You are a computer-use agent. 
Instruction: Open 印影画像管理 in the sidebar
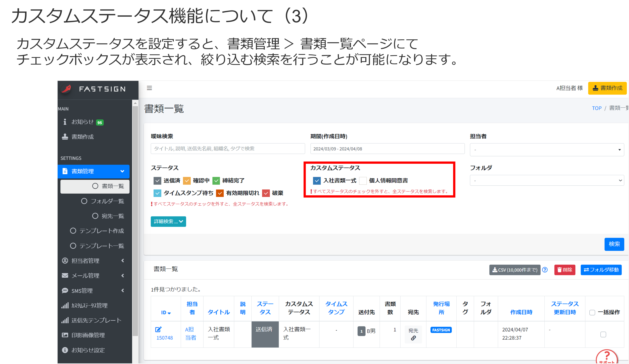click(x=88, y=335)
